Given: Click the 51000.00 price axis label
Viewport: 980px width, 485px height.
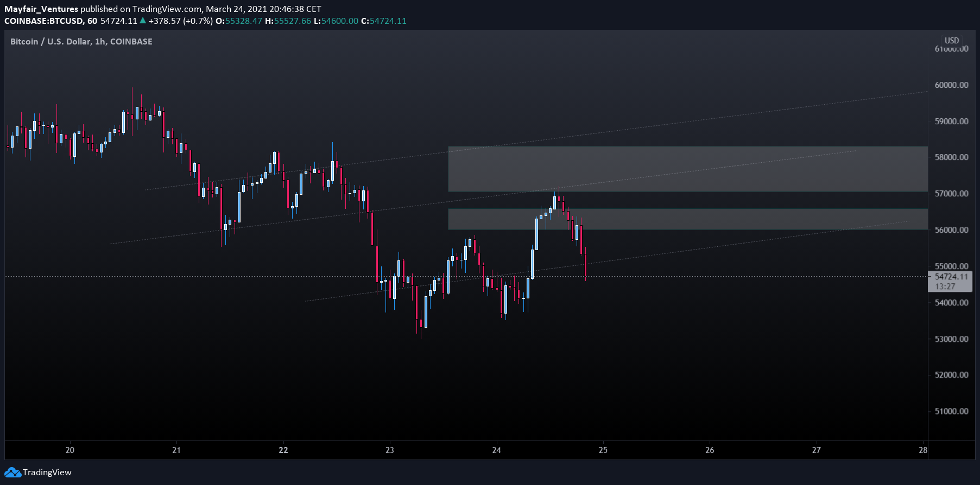Looking at the screenshot, I should point(951,411).
